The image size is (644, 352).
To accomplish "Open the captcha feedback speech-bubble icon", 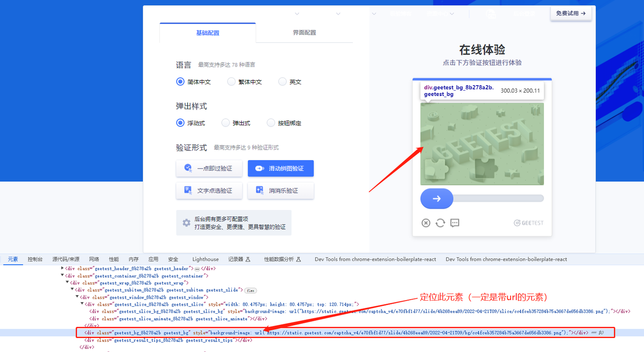I will (x=455, y=223).
